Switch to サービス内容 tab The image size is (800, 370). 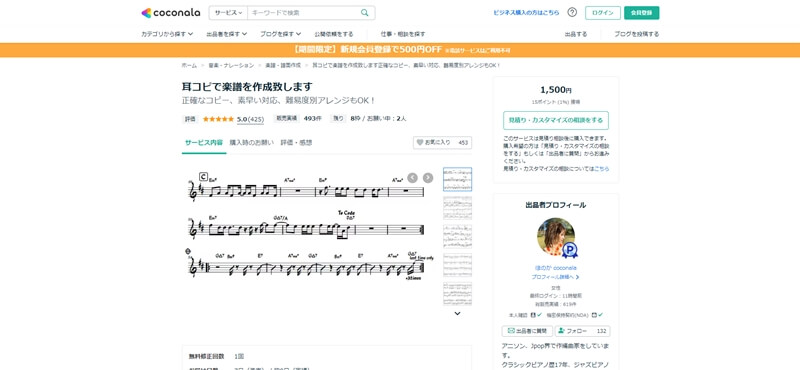click(204, 143)
